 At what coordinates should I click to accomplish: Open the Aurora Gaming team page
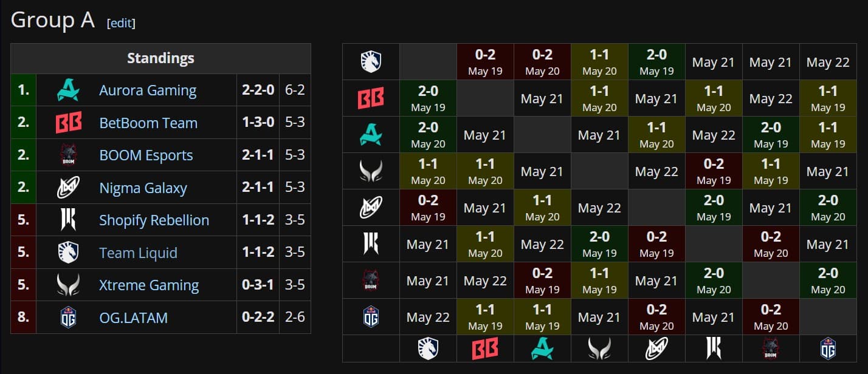148,89
